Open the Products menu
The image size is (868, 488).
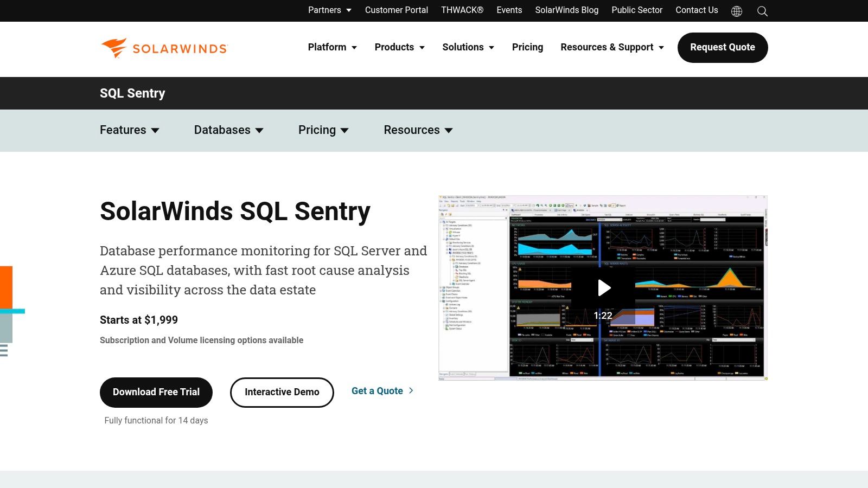[x=399, y=47]
